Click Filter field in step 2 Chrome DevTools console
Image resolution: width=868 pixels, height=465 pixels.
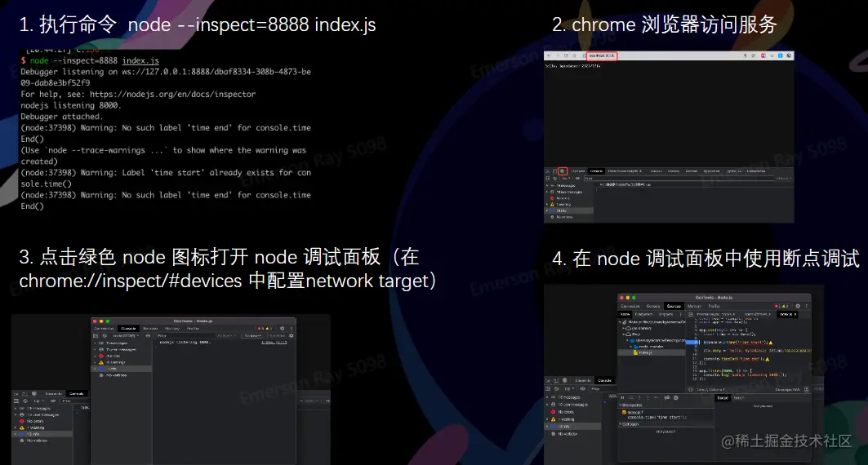pos(679,178)
